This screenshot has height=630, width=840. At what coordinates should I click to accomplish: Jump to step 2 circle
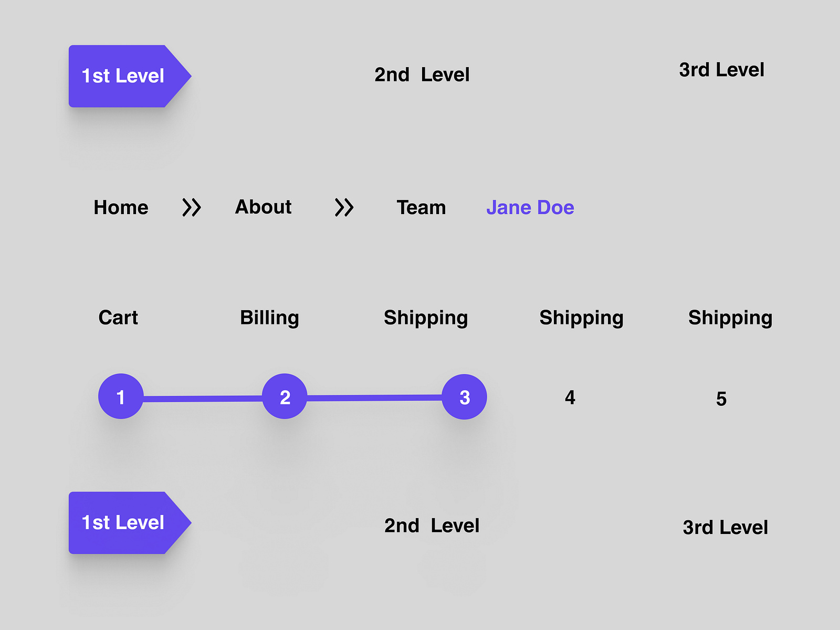[x=285, y=396]
